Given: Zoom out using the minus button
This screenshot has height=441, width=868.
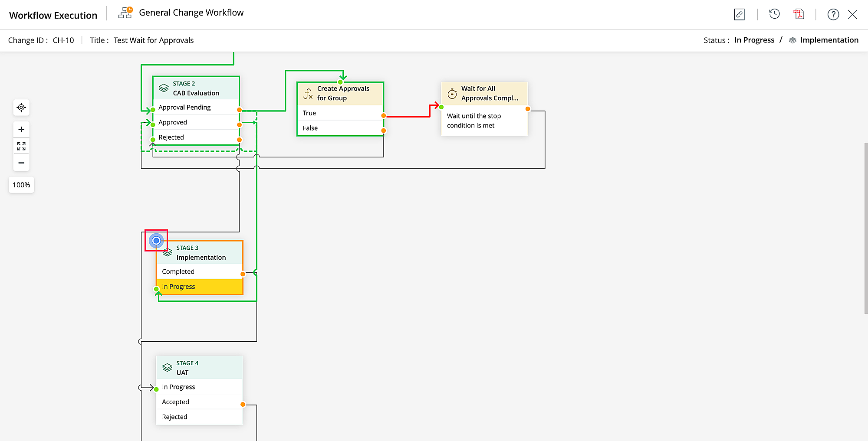Looking at the screenshot, I should 21,163.
